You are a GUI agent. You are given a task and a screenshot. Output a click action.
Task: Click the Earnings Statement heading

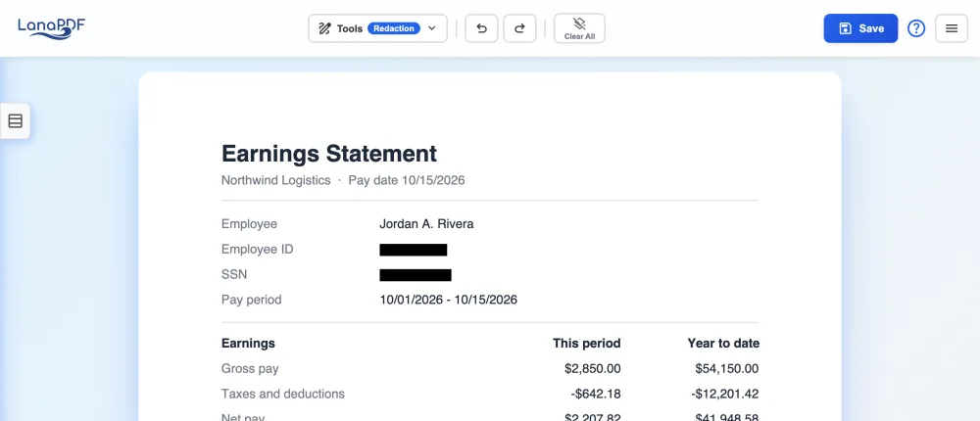point(328,153)
